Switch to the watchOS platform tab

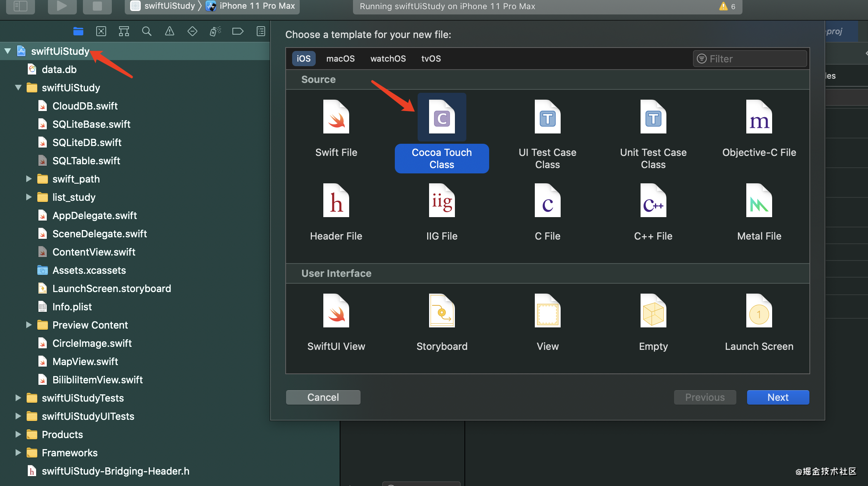tap(388, 59)
